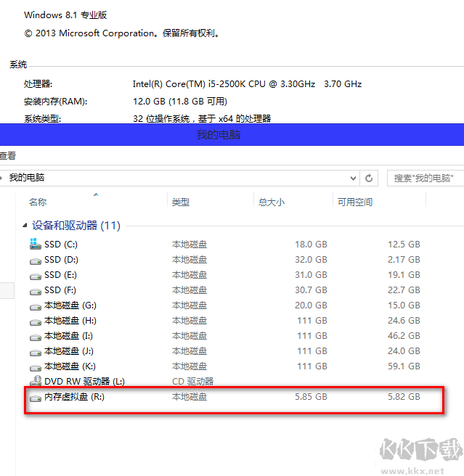Click the SSD (E:) drive icon
This screenshot has height=476, width=464.
pos(35,275)
